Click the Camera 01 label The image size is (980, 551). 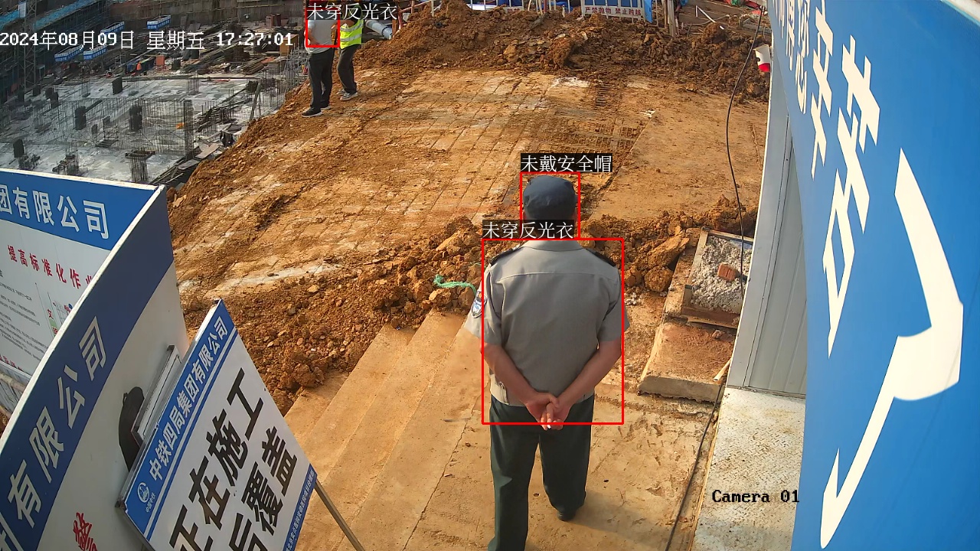pos(755,497)
